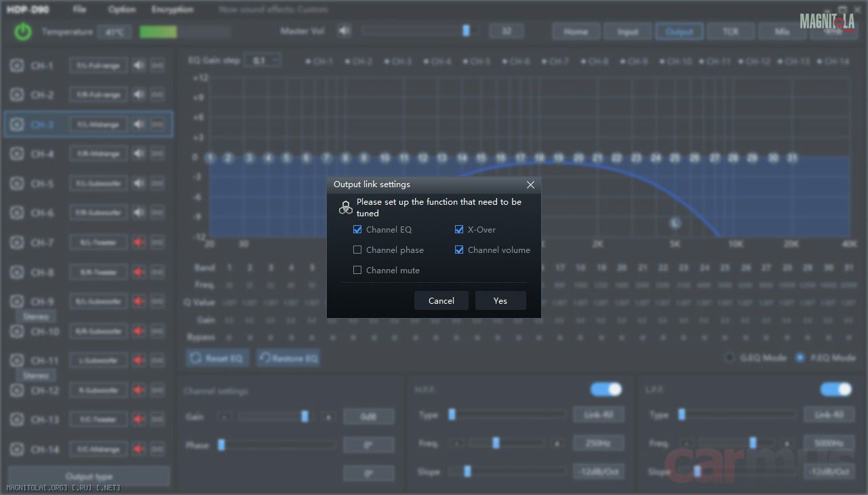Click the Stereo link below CH-9

tap(36, 317)
